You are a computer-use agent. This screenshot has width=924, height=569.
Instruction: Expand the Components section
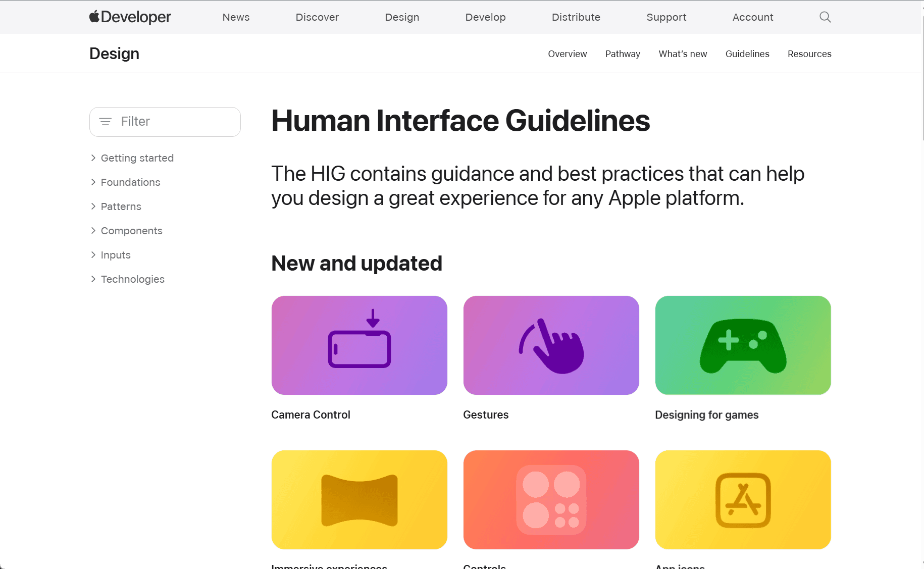(93, 231)
